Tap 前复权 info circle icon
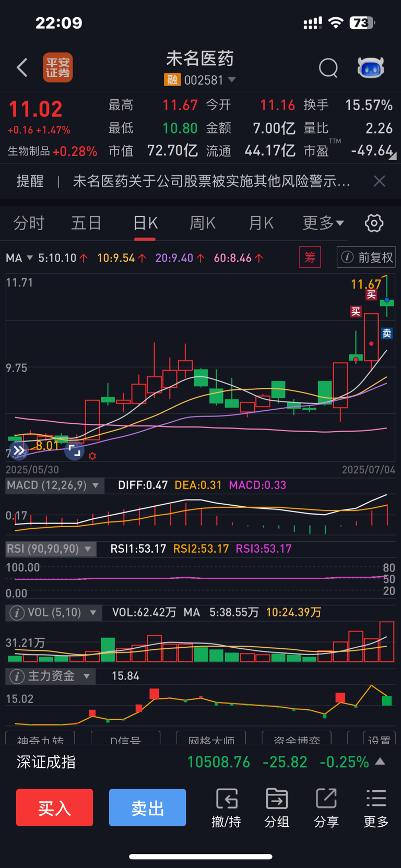 point(347,257)
